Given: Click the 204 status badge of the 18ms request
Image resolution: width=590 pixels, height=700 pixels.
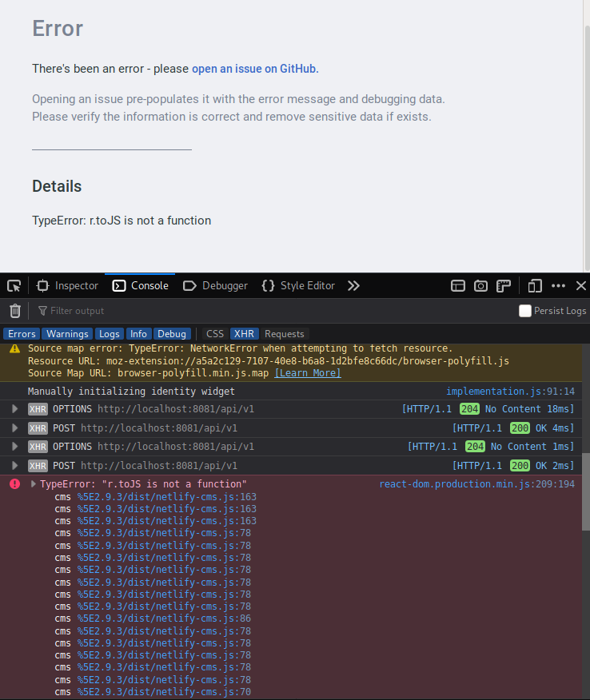Looking at the screenshot, I should pos(470,409).
